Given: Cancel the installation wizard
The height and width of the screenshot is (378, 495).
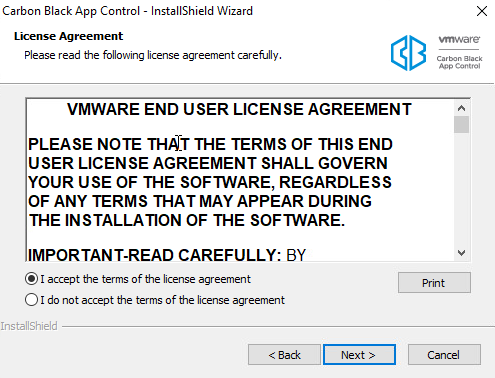Looking at the screenshot, I should tap(444, 355).
